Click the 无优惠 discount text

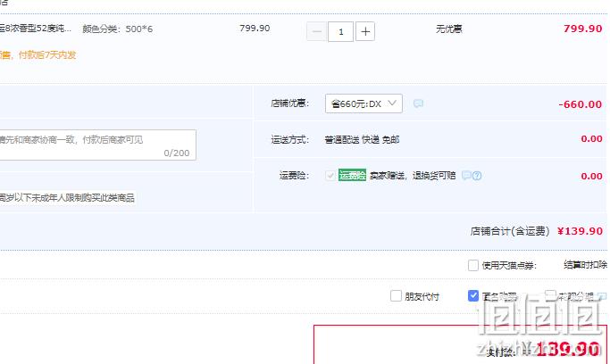(x=449, y=29)
